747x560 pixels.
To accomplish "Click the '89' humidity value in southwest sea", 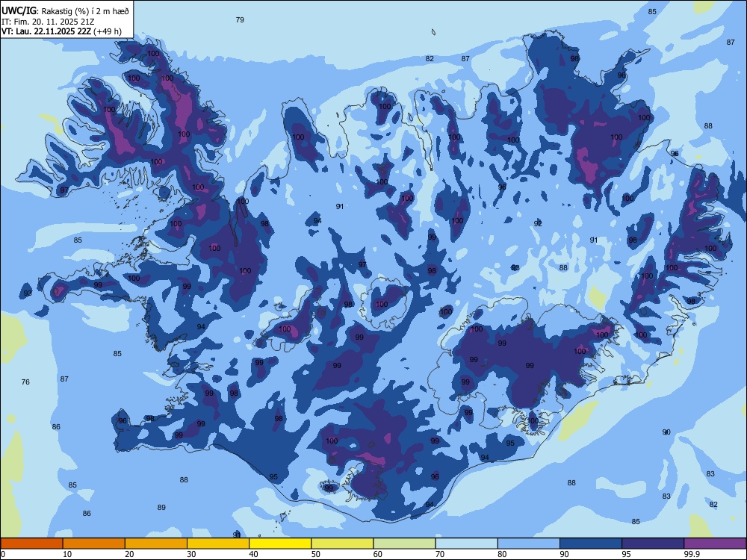I will (161, 508).
